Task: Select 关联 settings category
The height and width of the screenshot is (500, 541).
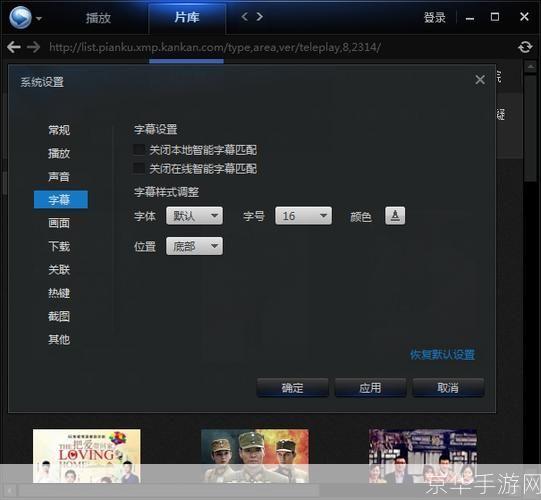Action: [59, 269]
